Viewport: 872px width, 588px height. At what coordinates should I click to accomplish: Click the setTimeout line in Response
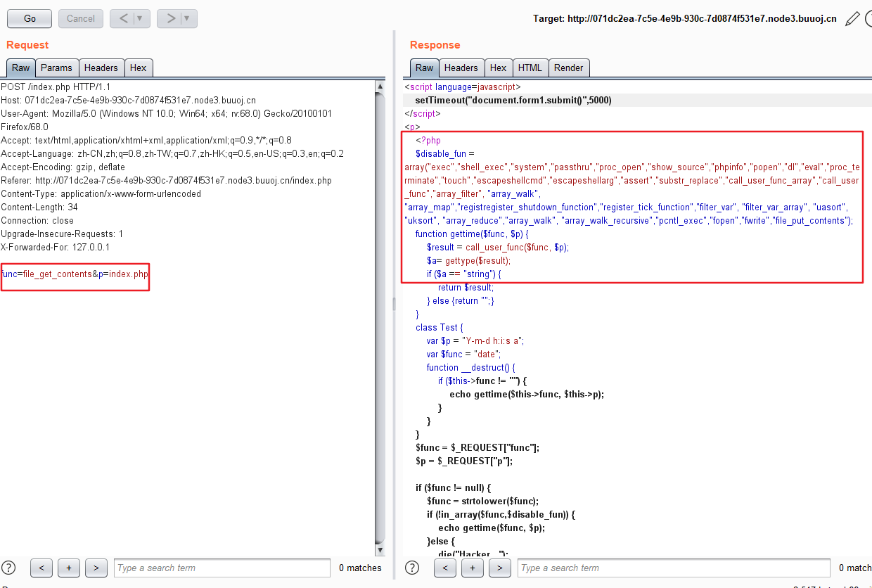[513, 100]
